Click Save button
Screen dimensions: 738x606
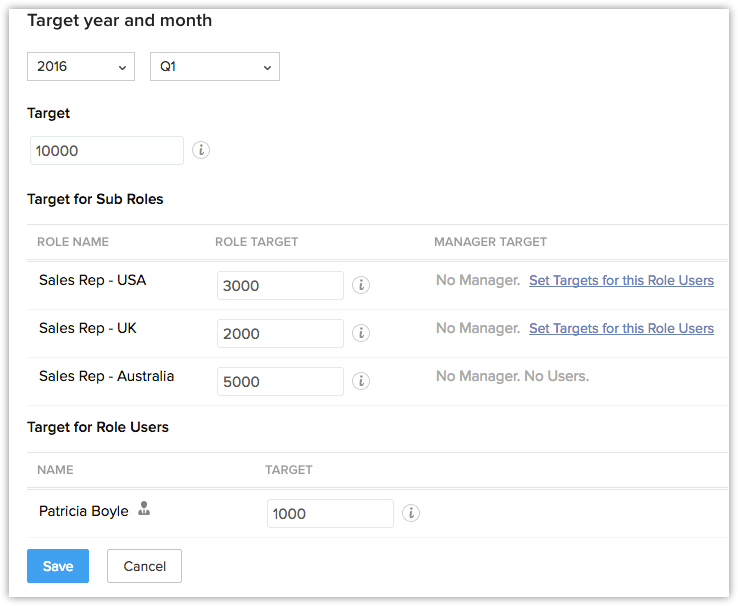point(58,566)
